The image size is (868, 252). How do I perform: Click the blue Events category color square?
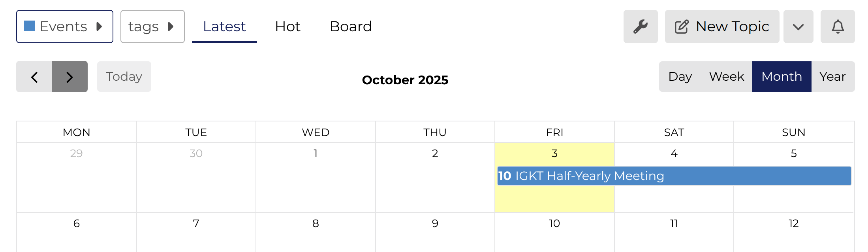(x=30, y=26)
